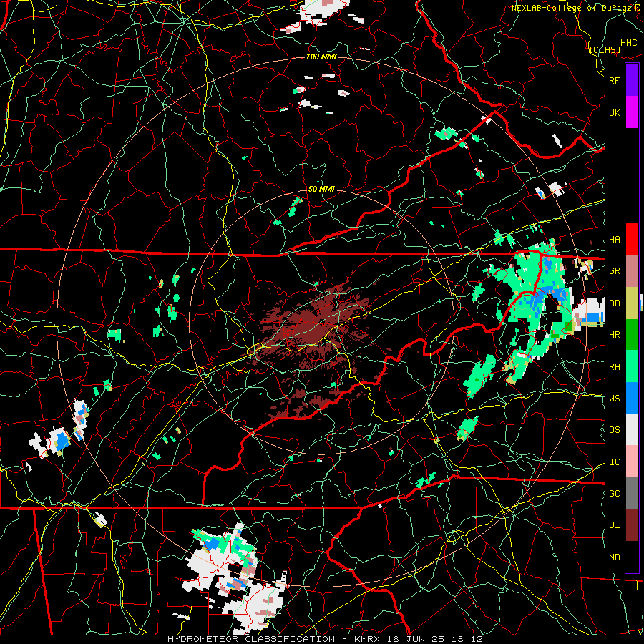Click the purple RF legend color swatch
This screenshot has width=644, height=644.
coord(632,80)
